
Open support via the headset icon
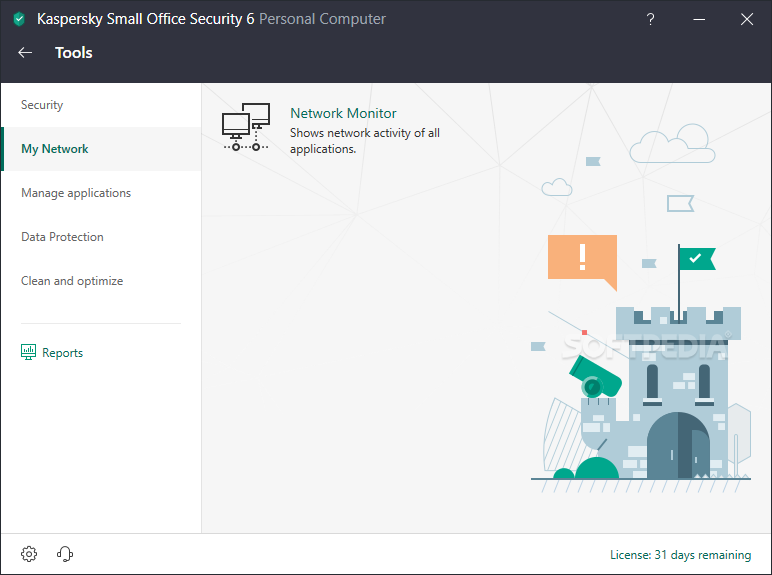point(64,554)
